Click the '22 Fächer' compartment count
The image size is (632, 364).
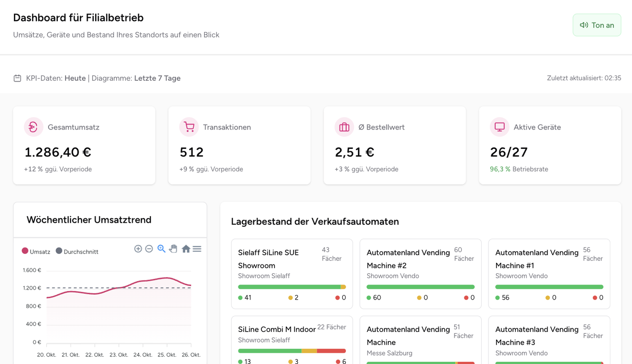click(x=332, y=327)
